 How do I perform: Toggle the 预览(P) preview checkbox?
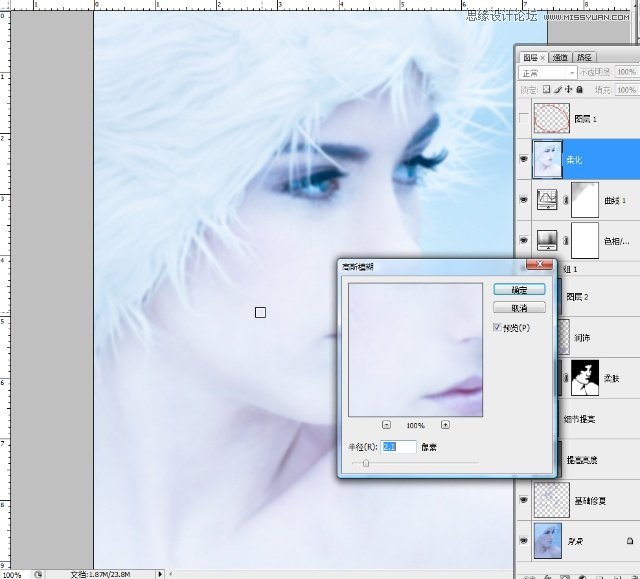point(497,327)
